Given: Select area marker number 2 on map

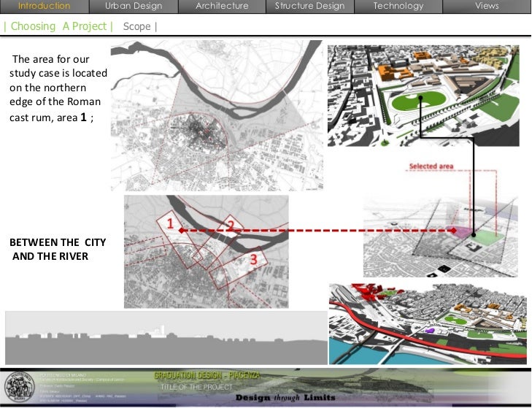Looking at the screenshot, I should 230,226.
